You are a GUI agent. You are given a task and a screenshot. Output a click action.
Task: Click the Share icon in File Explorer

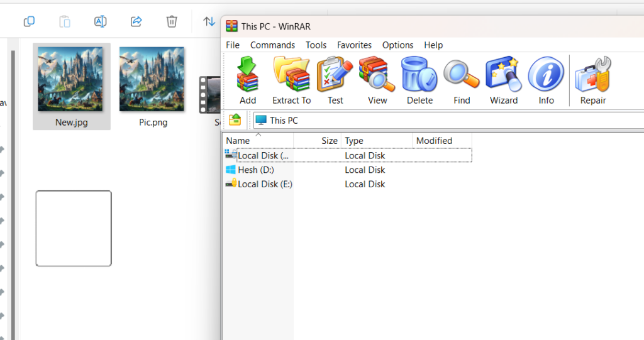136,21
